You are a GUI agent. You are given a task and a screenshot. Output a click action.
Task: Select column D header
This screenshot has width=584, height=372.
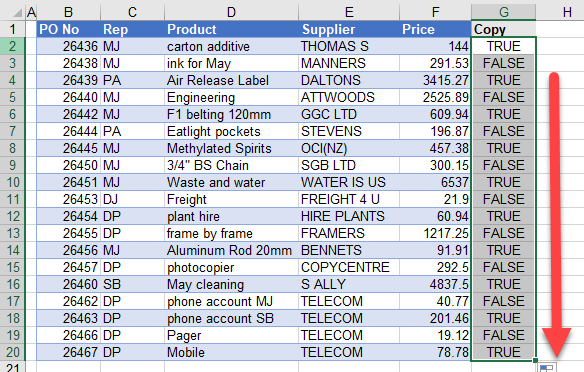tap(231, 12)
